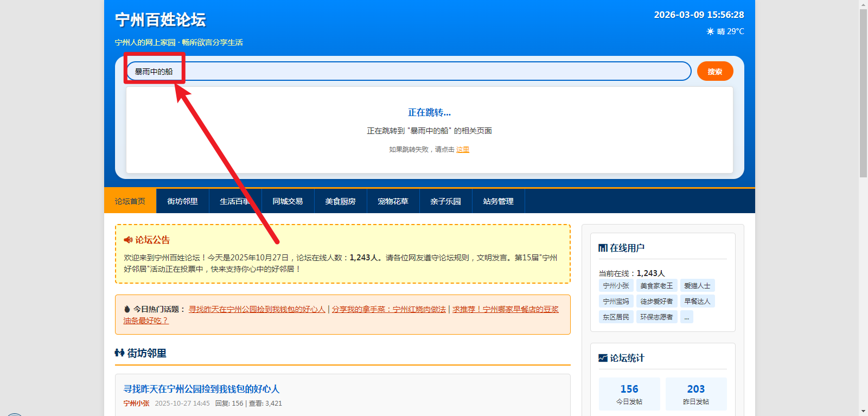Open the 论坛首页 navigation tab
Screen dimensions: 868x416
click(130, 201)
